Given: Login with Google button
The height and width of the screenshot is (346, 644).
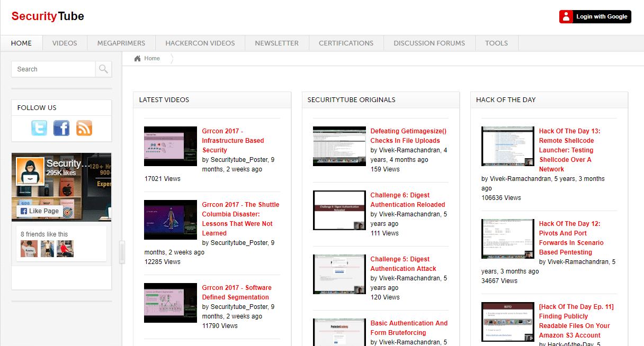Looking at the screenshot, I should point(595,16).
